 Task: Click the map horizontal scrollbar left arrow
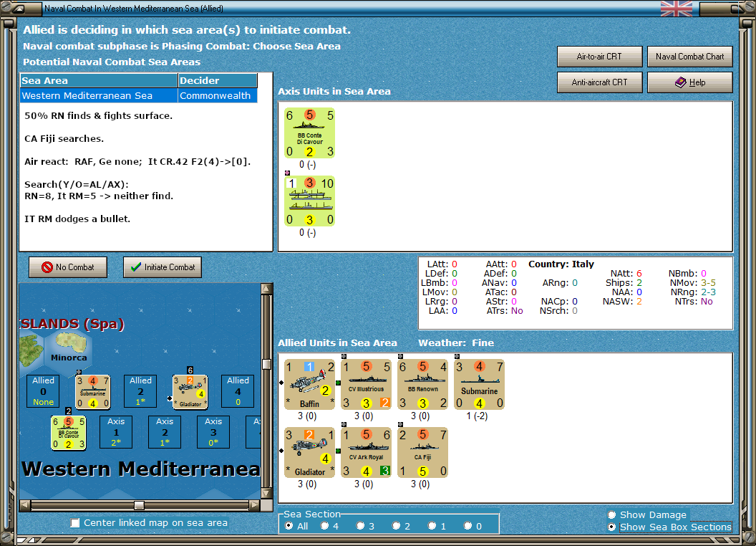click(x=25, y=505)
